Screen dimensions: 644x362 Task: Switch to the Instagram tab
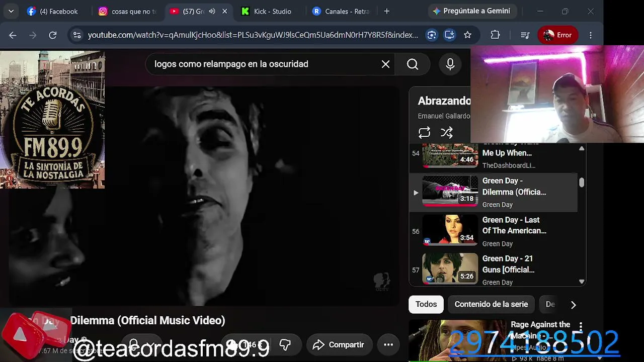pyautogui.click(x=128, y=11)
